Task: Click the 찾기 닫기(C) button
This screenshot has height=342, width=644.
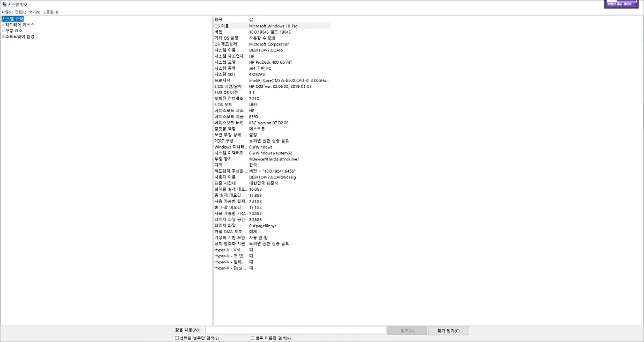Action: (x=449, y=331)
